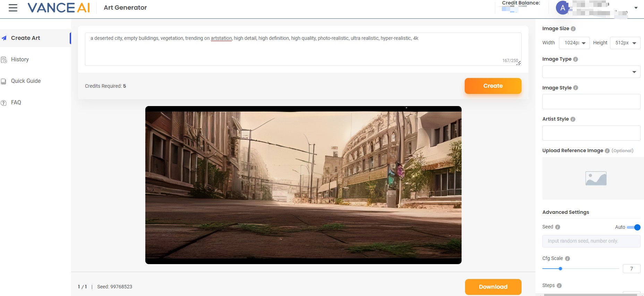644x296 pixels.
Task: Click the seed number input field
Action: click(x=591, y=241)
